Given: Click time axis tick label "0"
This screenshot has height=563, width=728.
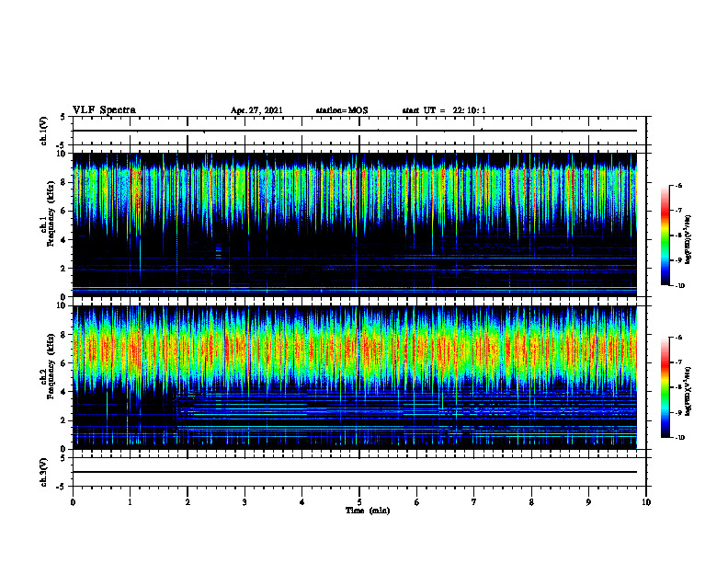Looking at the screenshot, I should (73, 502).
